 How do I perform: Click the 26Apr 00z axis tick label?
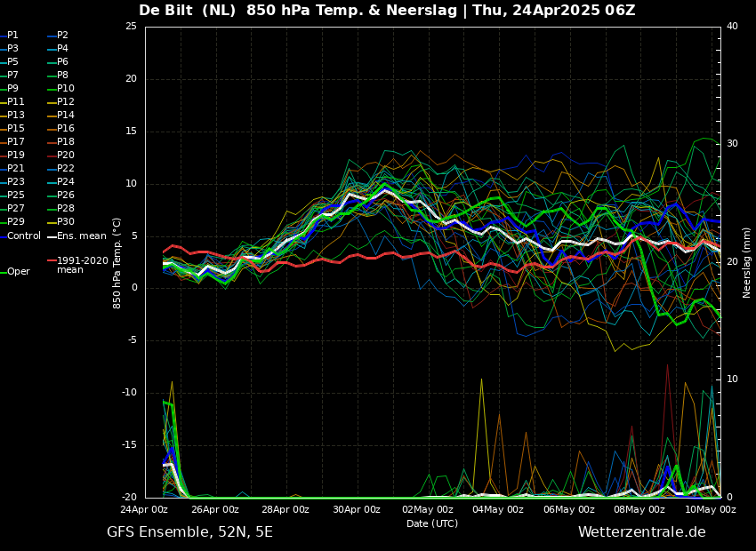tap(216, 509)
